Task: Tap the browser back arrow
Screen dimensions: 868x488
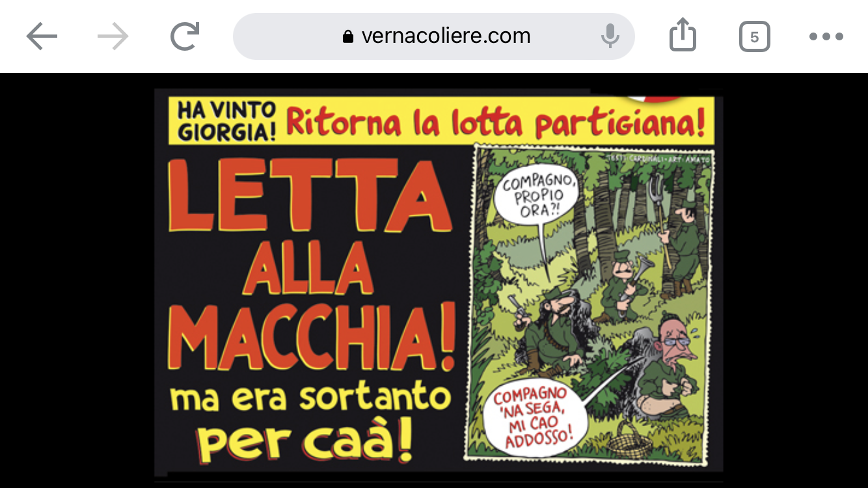Action: pyautogui.click(x=42, y=36)
